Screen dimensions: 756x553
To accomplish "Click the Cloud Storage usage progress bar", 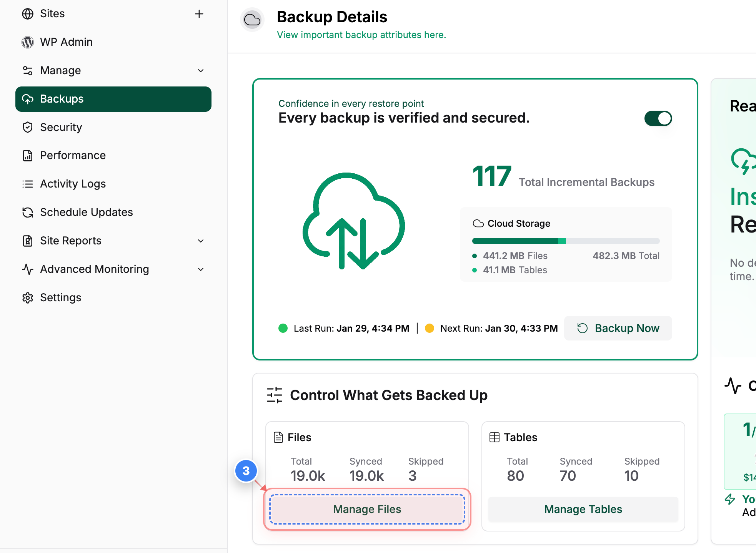I will click(566, 241).
